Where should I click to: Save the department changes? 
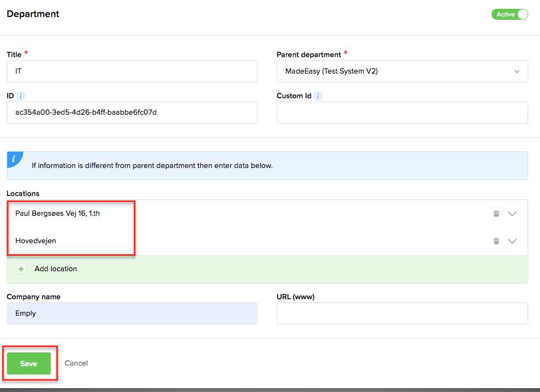click(x=29, y=363)
